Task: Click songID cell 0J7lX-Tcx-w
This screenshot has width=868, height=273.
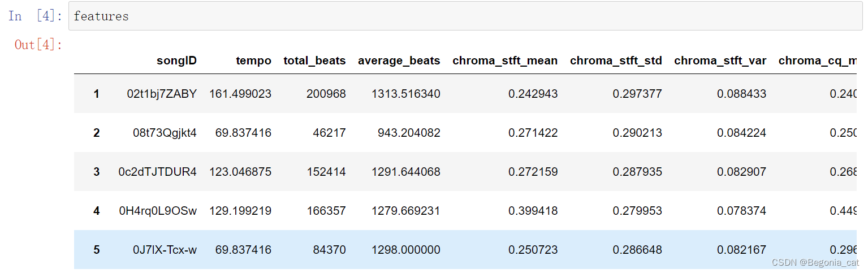Action: 165,250
